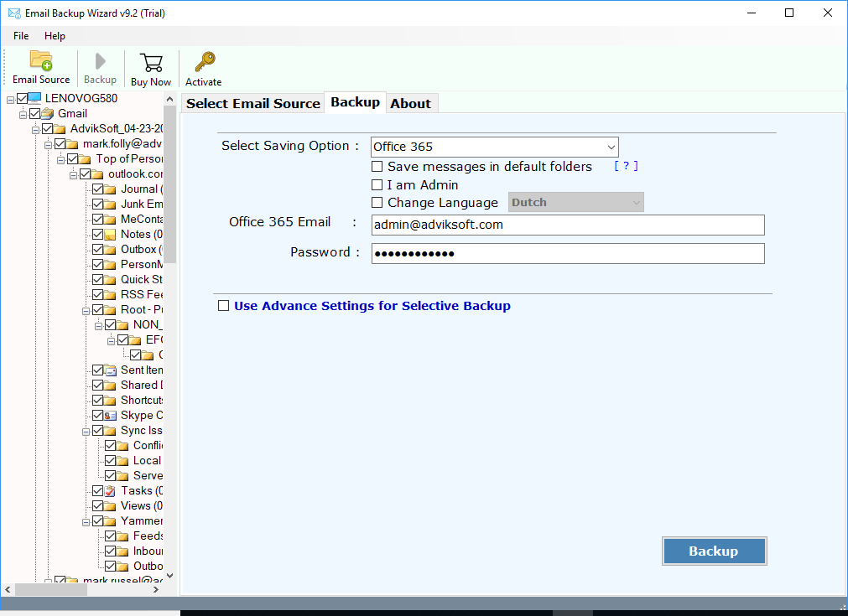Enable Use Advance Settings for Selective Backup checkbox
Image resolution: width=848 pixels, height=616 pixels.
tap(223, 306)
